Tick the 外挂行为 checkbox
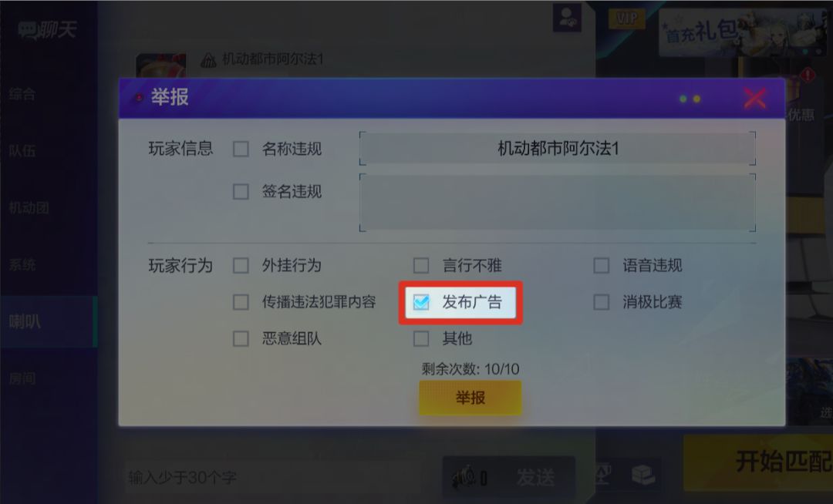This screenshot has width=833, height=504. click(x=241, y=265)
